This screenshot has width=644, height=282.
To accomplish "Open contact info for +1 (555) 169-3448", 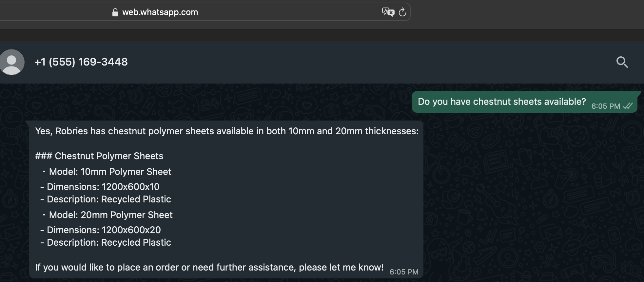I will pyautogui.click(x=81, y=62).
